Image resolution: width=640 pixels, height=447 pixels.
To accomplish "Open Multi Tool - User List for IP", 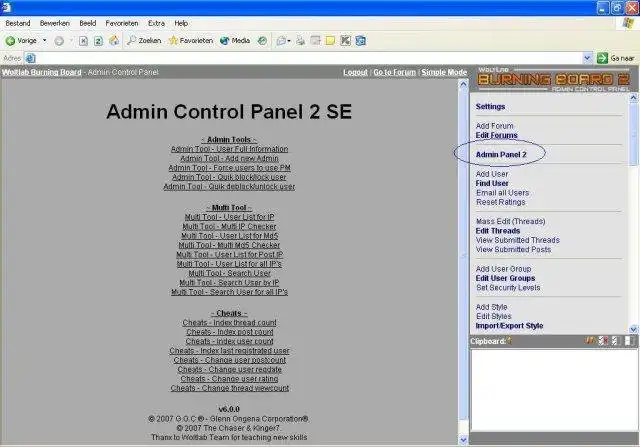I will (x=229, y=217).
